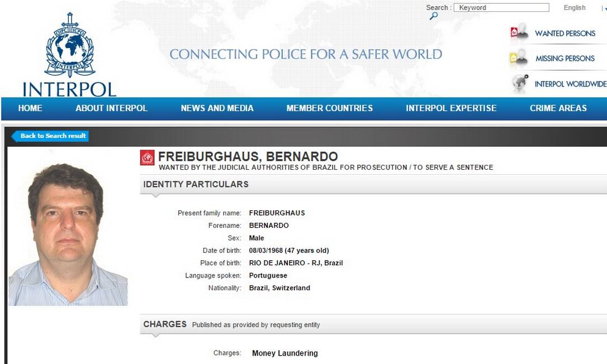
Task: Open the WANTED PERSONS link
Action: [x=565, y=33]
